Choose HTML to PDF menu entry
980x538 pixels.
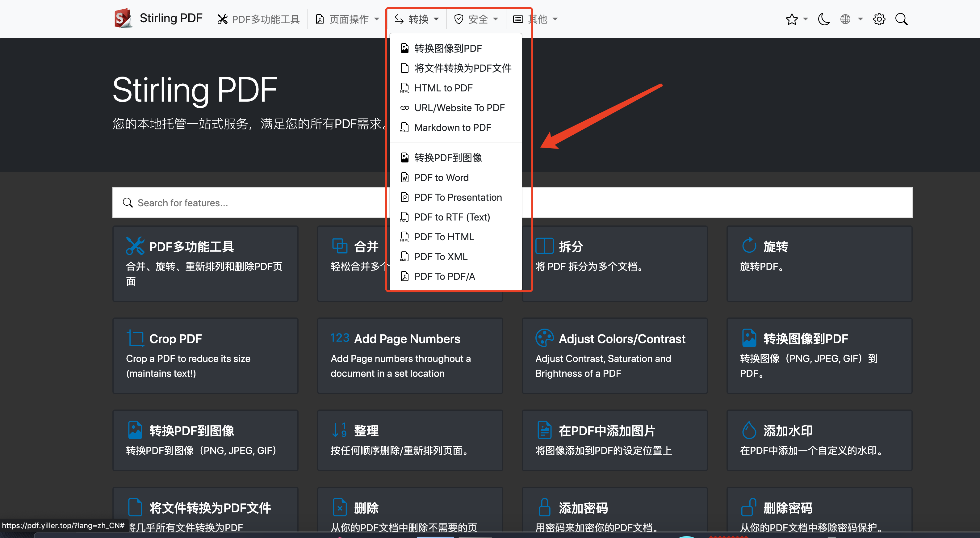455,88
